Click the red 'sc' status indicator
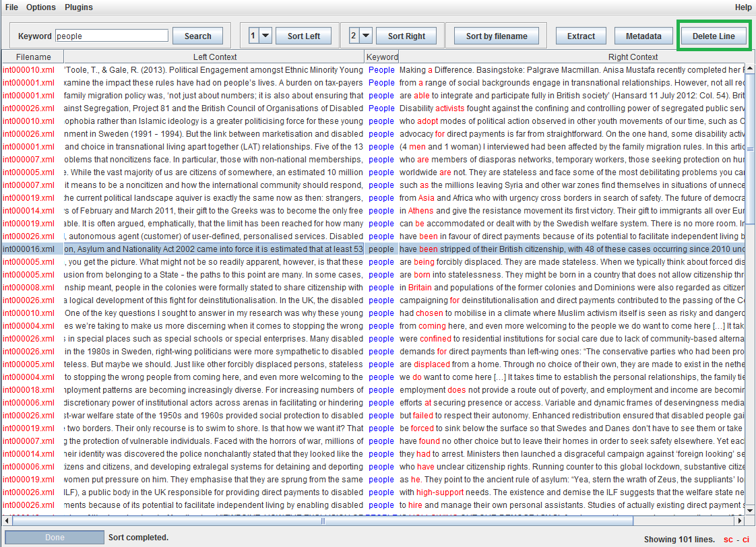 click(728, 540)
